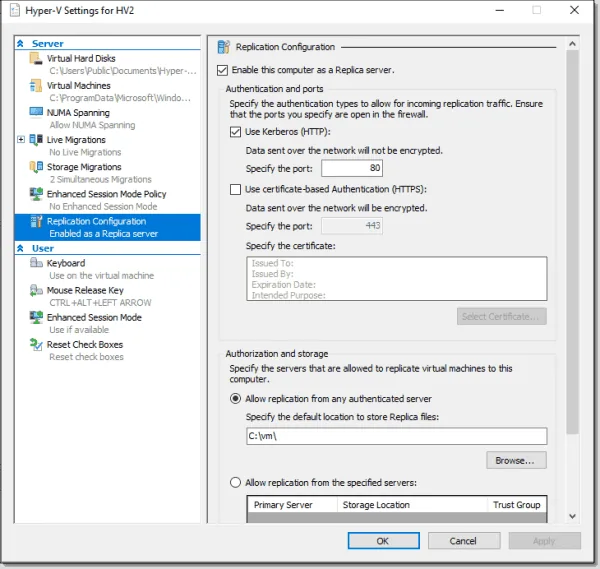
Task: Click the NUMA Spanning icon
Action: click(36, 112)
